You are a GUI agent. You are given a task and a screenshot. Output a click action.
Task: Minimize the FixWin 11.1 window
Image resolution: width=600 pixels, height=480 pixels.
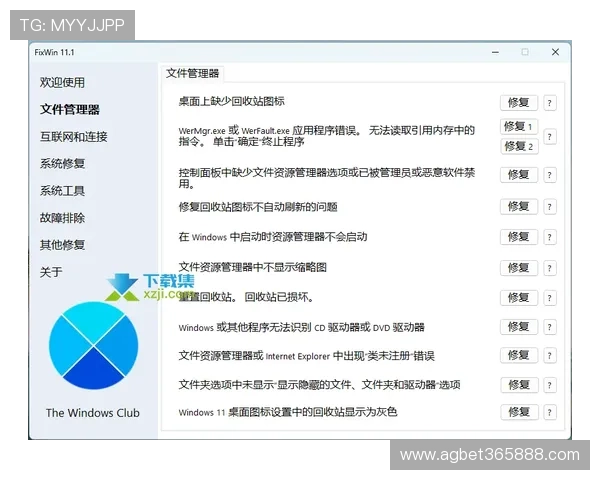pyautogui.click(x=495, y=52)
